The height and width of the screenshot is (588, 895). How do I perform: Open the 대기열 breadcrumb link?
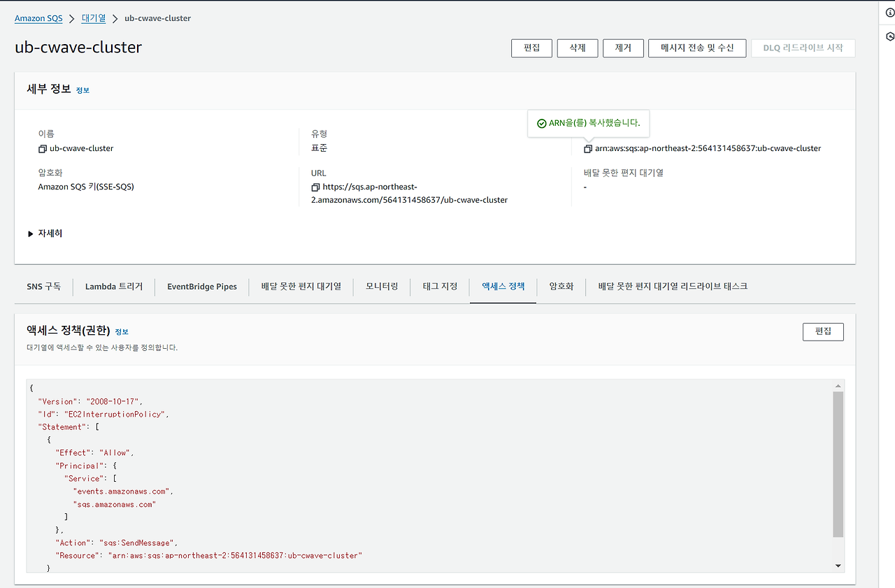pyautogui.click(x=94, y=18)
